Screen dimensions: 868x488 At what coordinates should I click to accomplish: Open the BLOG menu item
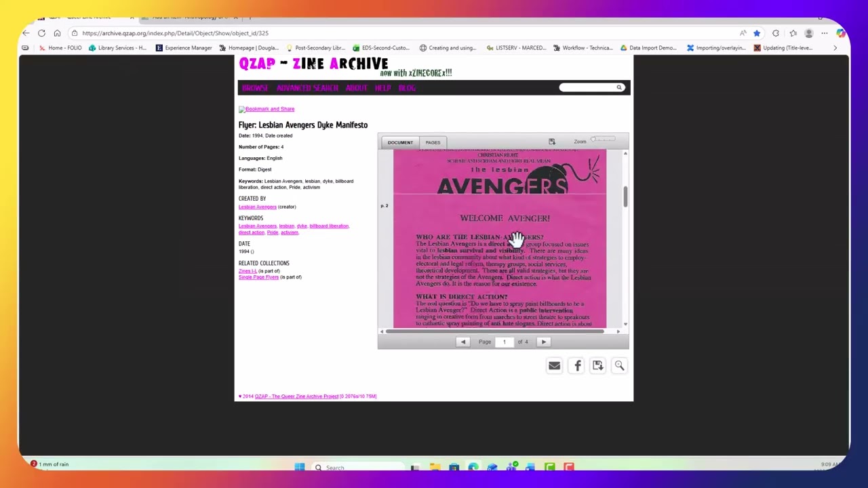point(407,88)
